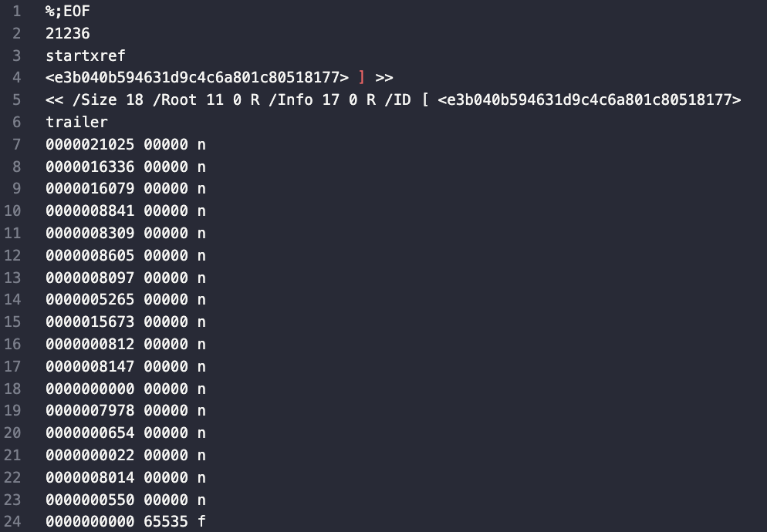Click offset 0000021025 on line 7
Image resolution: width=767 pixels, height=532 pixels.
[x=90, y=144]
